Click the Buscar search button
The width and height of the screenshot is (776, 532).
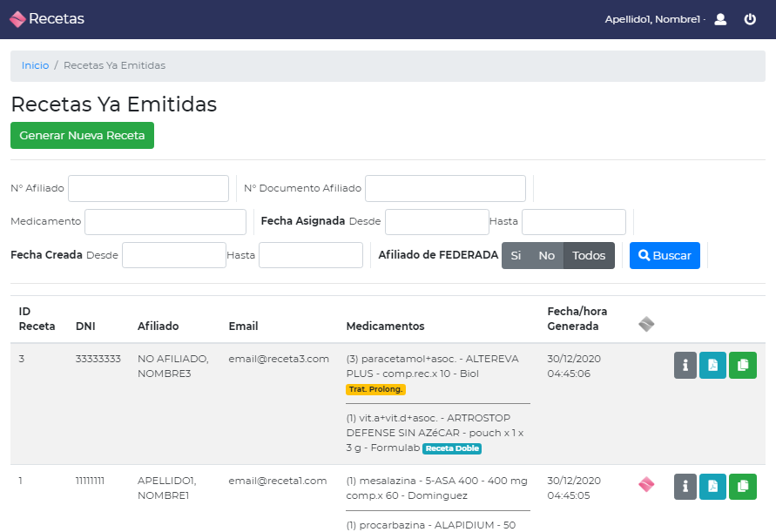coord(665,256)
